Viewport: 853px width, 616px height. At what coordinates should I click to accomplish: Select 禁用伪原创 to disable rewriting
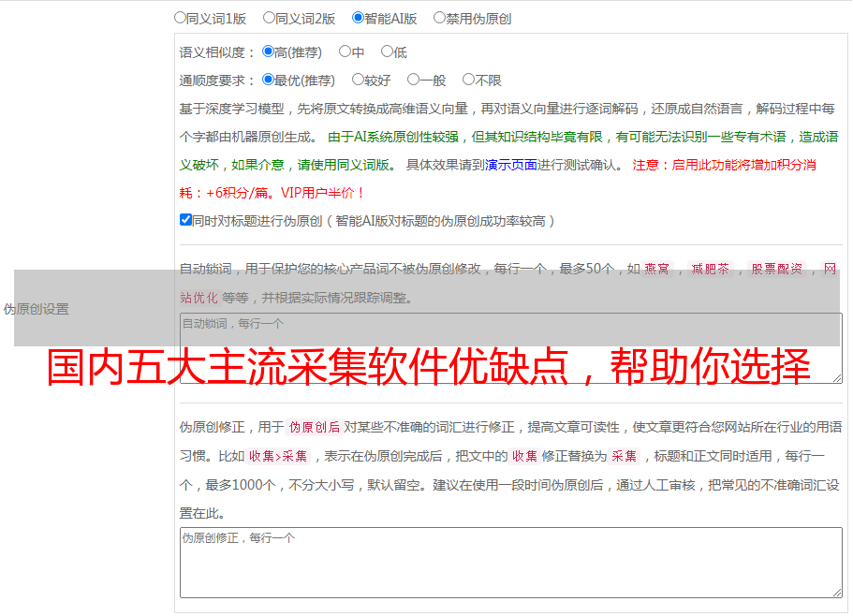439,18
